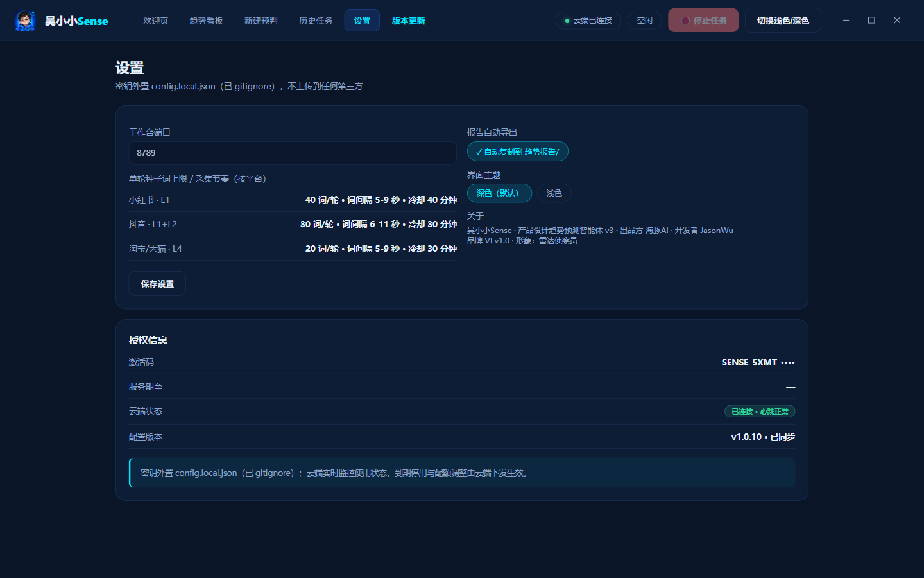Click the activation code SENSE-5XMT value
Screen dimensions: 924x578
coord(758,362)
